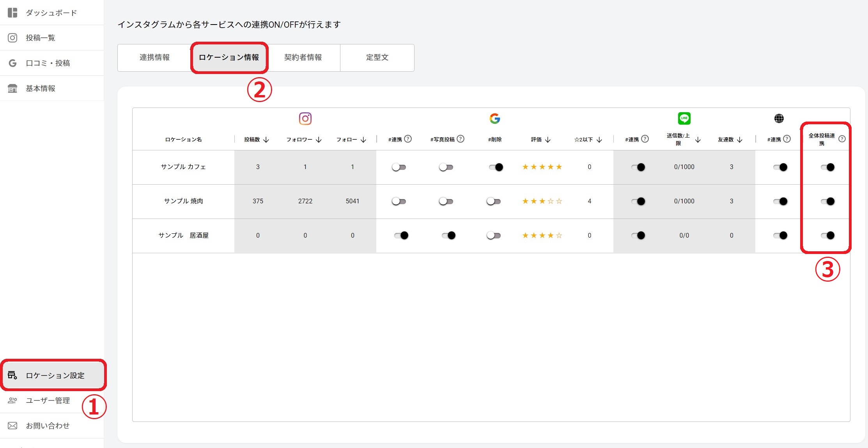Sort by 投稿数 arrow
Image resolution: width=868 pixels, height=448 pixels.
(x=266, y=139)
